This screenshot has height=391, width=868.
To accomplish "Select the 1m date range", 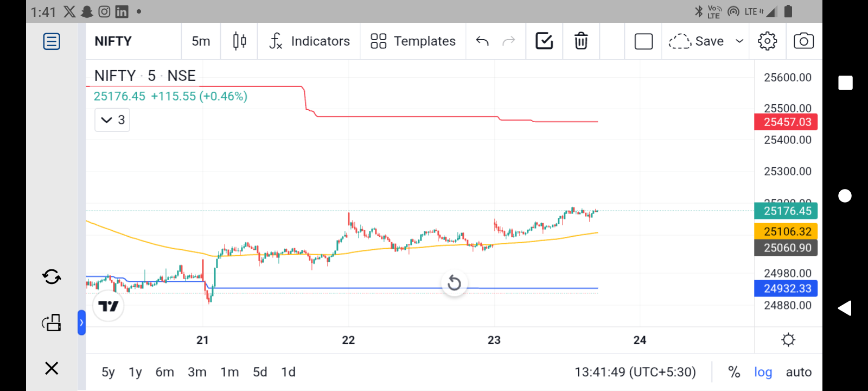I will [x=229, y=372].
